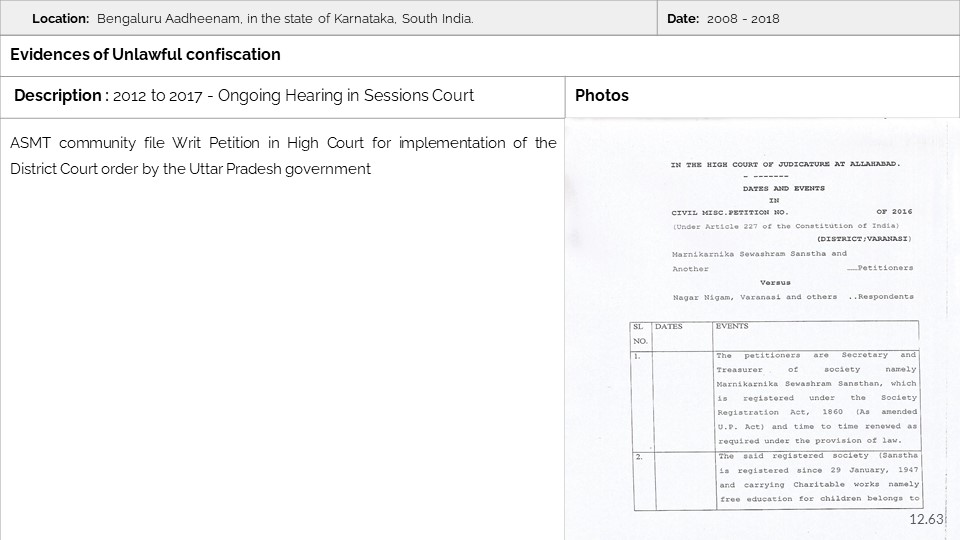Click the High Court of Judicature title line
Viewport: 960px width, 540px height.
click(784, 165)
